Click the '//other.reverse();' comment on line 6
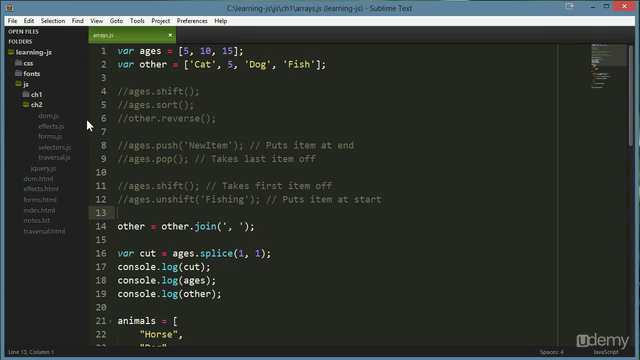Image resolution: width=640 pixels, height=360 pixels. (167, 118)
